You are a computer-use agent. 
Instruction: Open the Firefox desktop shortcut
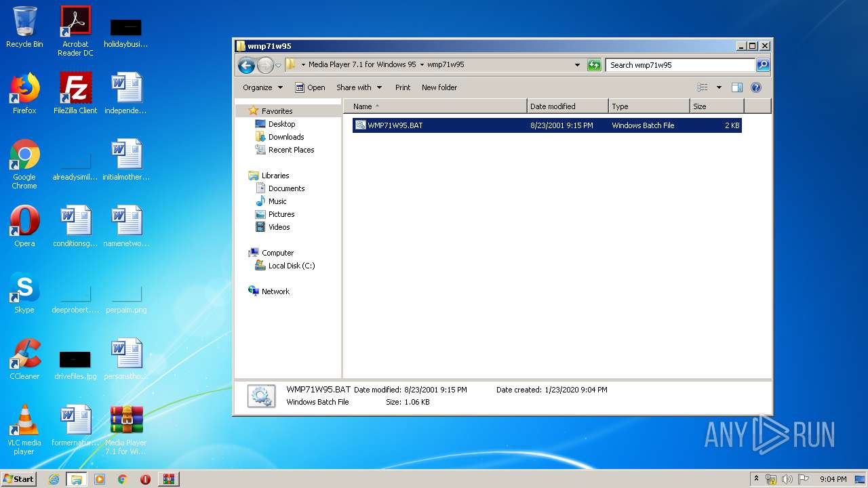click(24, 93)
